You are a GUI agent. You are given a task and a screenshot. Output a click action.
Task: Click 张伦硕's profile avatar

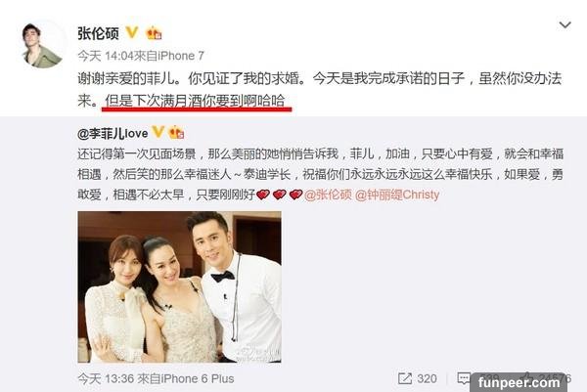click(x=41, y=46)
